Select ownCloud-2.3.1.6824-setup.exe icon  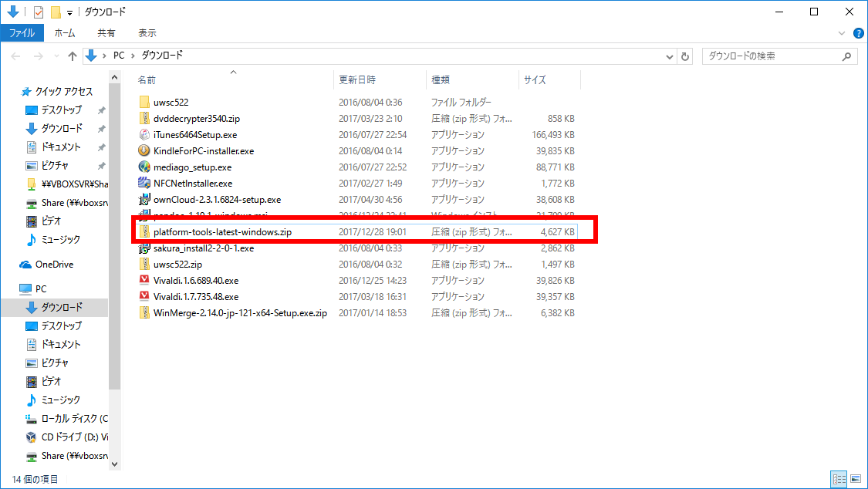coord(144,199)
